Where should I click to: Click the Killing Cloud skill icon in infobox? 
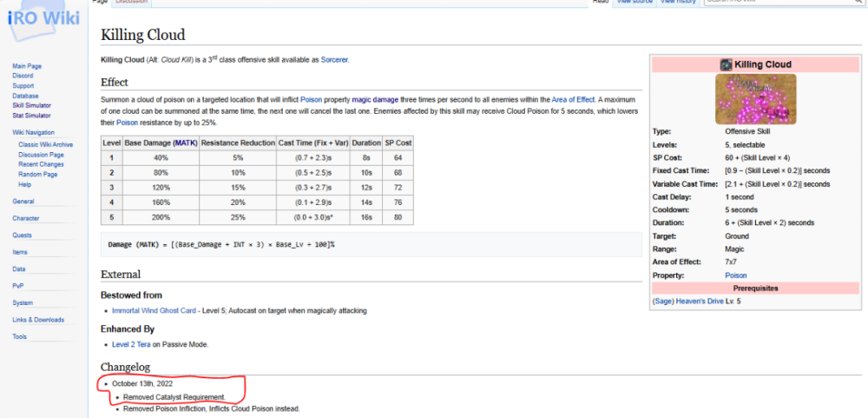coord(727,64)
